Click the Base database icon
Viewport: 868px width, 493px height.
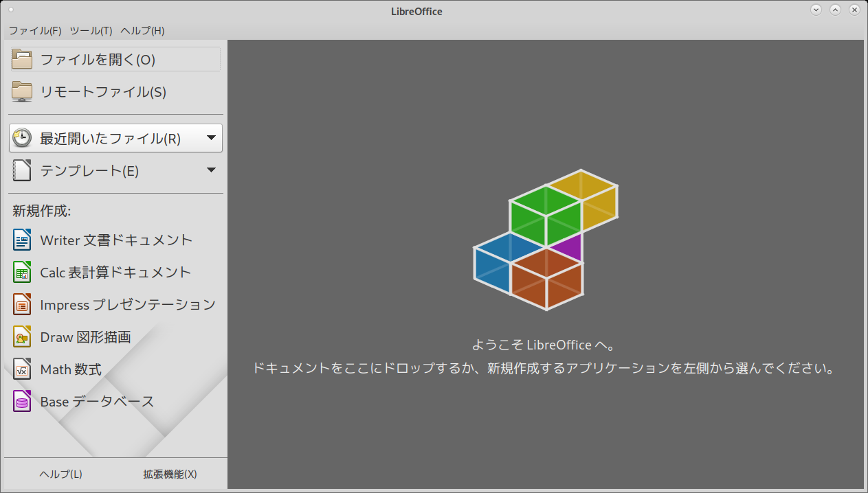[x=22, y=401]
